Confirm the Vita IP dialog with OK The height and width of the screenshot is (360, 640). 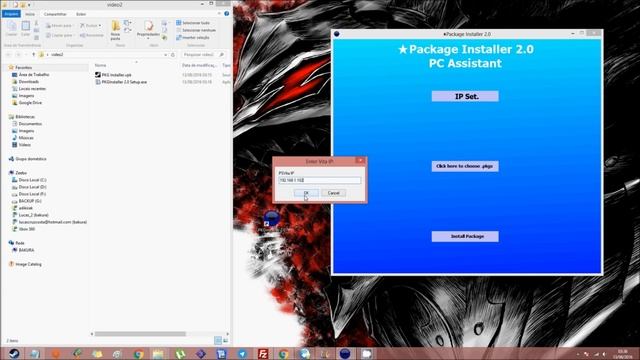pyautogui.click(x=306, y=193)
